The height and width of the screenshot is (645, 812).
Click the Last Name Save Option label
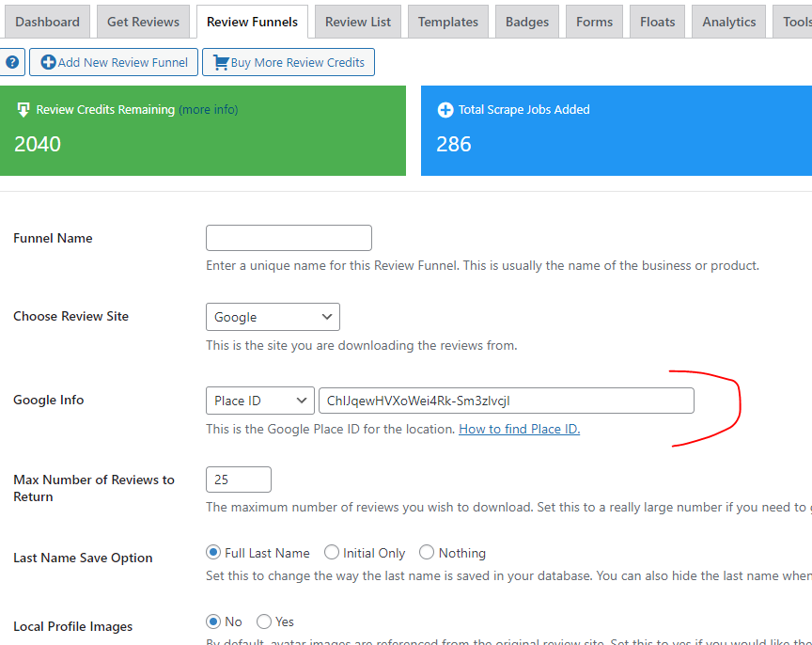pyautogui.click(x=83, y=558)
